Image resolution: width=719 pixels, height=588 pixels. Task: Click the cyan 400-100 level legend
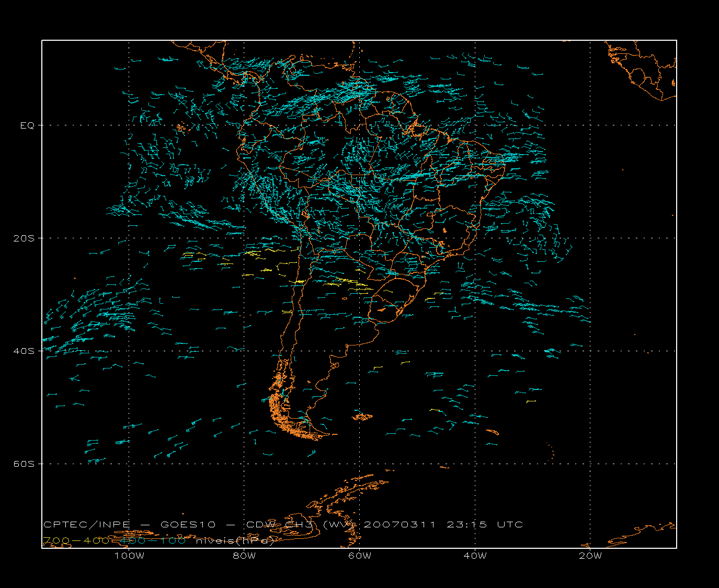pos(154,541)
